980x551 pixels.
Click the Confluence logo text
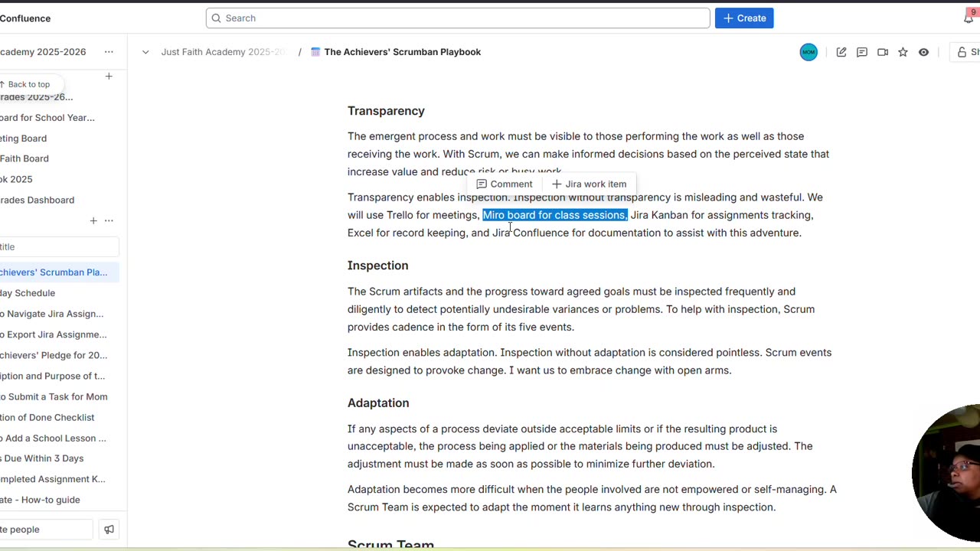click(25, 18)
